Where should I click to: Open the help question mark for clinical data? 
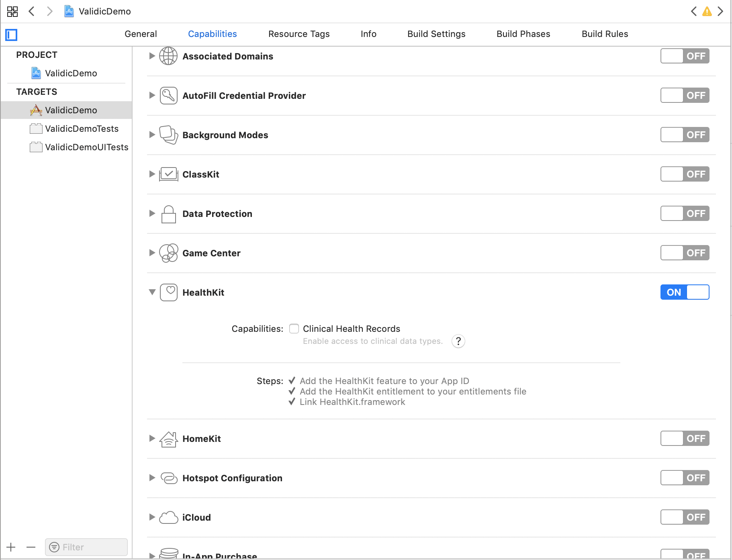point(458,341)
